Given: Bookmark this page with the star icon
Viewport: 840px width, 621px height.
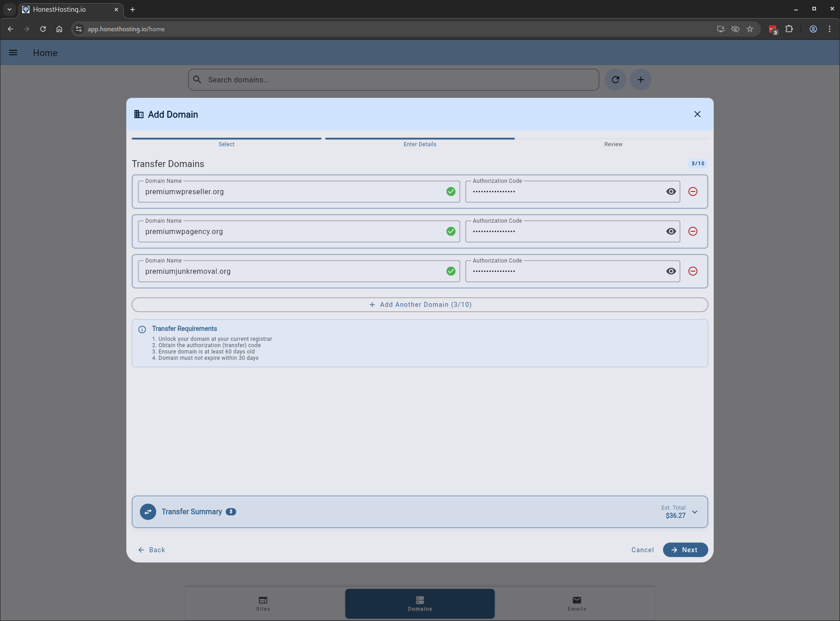Looking at the screenshot, I should tap(750, 29).
